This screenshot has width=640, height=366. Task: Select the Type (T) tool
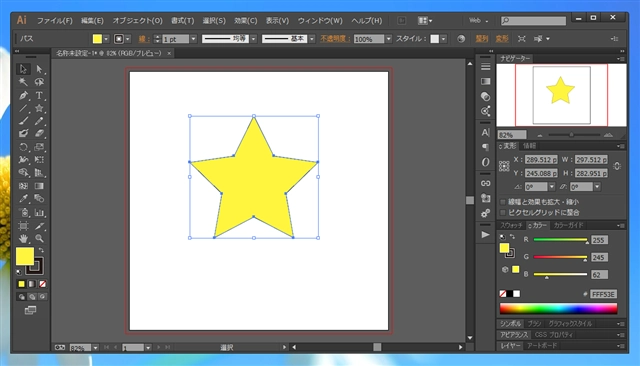39,95
